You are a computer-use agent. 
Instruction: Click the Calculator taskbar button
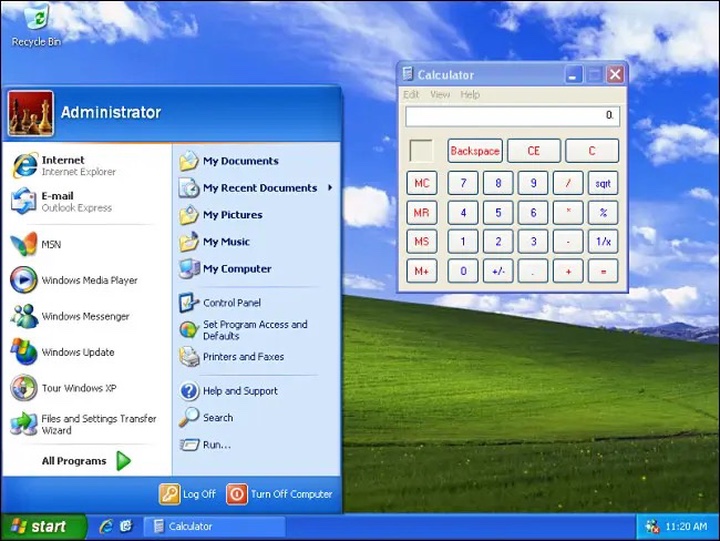coord(213,526)
